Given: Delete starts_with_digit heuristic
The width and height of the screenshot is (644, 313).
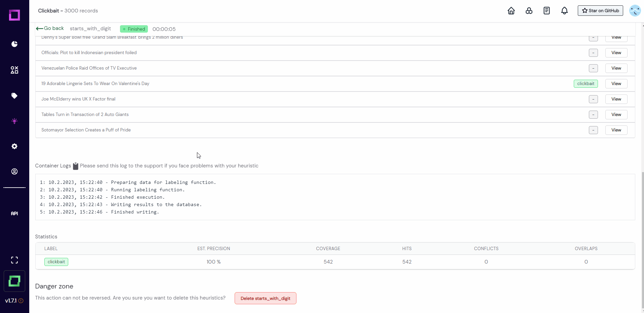Looking at the screenshot, I should (266, 298).
